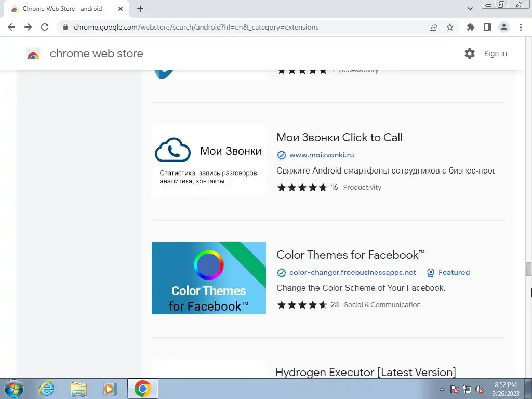
Task: Click the chrome web store title text
Action: [x=96, y=54]
